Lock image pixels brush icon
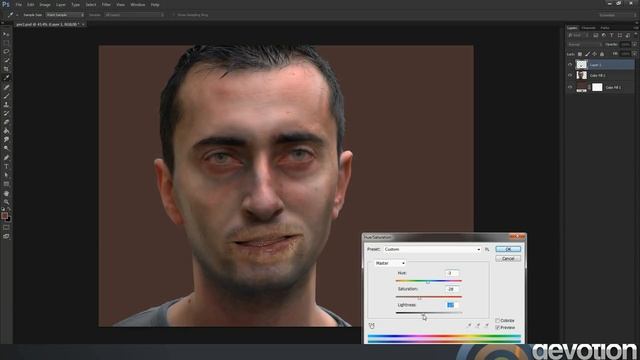The height and width of the screenshot is (360, 640). click(x=587, y=54)
